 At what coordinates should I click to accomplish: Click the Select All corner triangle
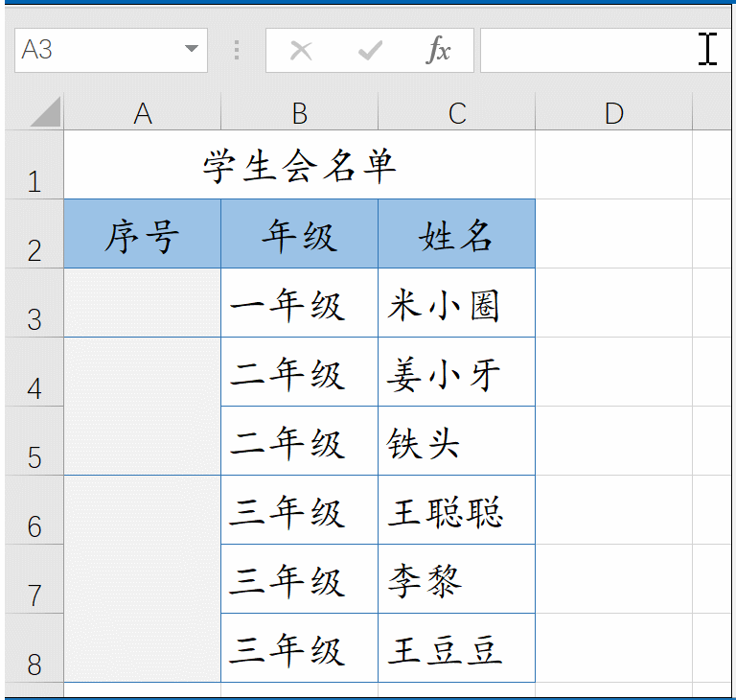(x=46, y=112)
